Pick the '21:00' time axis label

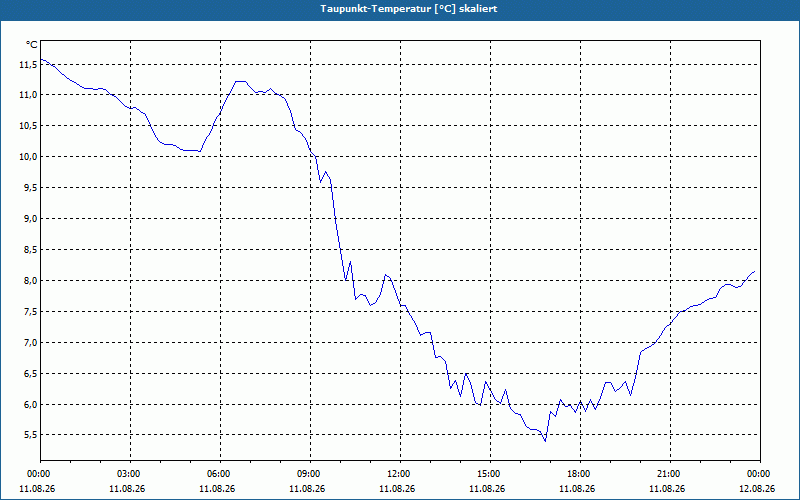[x=670, y=474]
